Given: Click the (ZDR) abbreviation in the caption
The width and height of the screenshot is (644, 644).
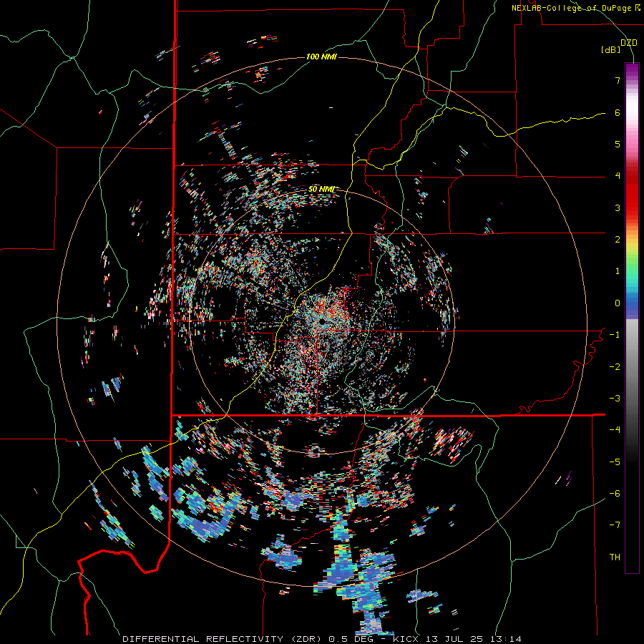Looking at the screenshot, I should point(306,639).
